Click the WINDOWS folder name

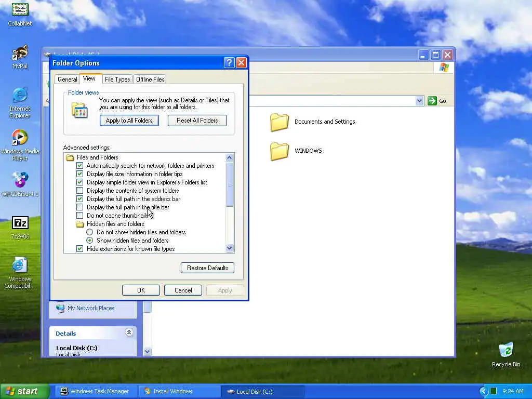click(x=308, y=151)
